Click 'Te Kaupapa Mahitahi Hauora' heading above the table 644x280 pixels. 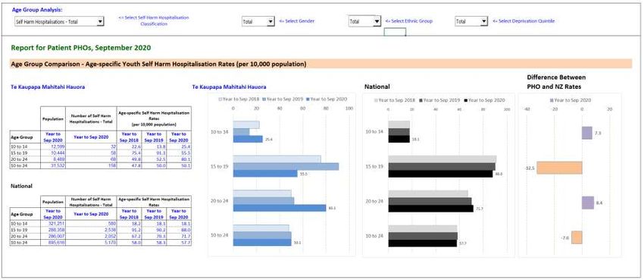pyautogui.click(x=48, y=87)
